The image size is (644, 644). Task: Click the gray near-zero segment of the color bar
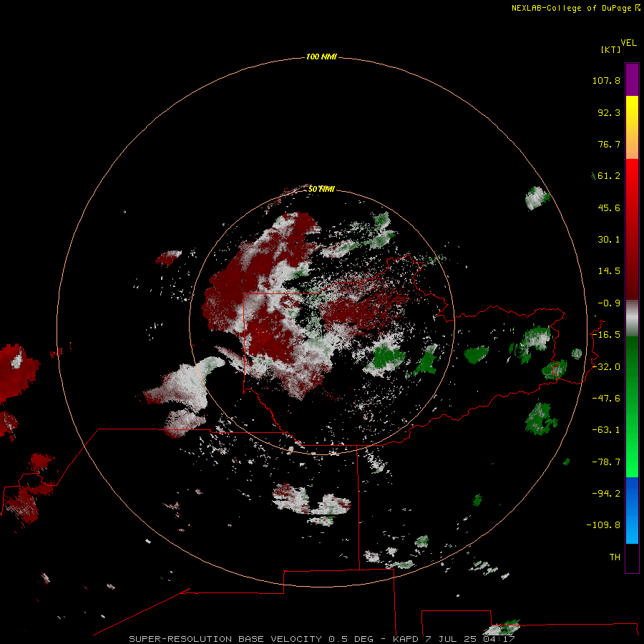pyautogui.click(x=632, y=318)
